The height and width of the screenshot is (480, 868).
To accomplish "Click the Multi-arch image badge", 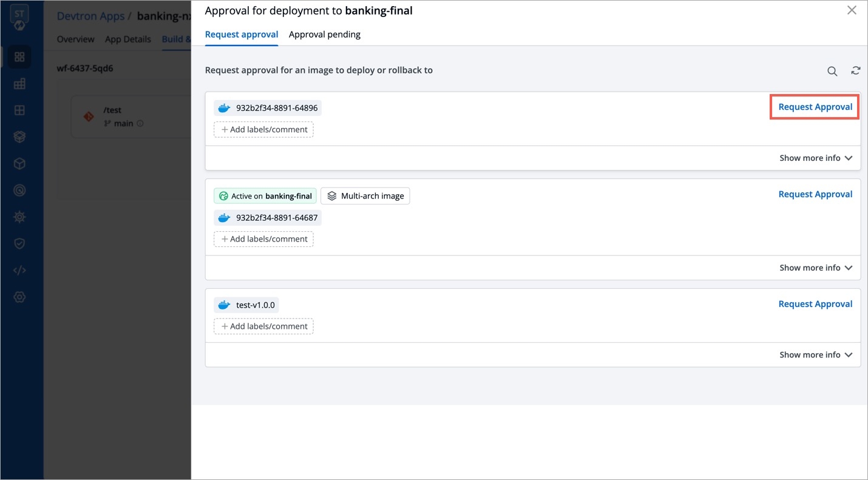I will click(x=365, y=196).
